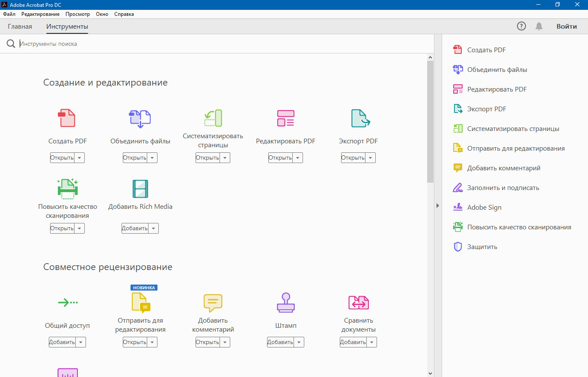Screen dimensions: 588x377
Task: Click Открыть under Создать PDF
Action: (x=62, y=158)
